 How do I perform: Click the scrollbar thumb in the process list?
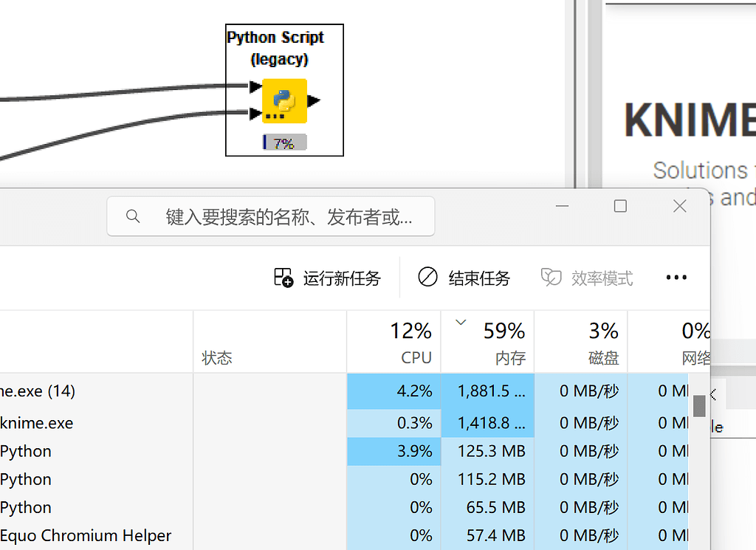pos(698,405)
